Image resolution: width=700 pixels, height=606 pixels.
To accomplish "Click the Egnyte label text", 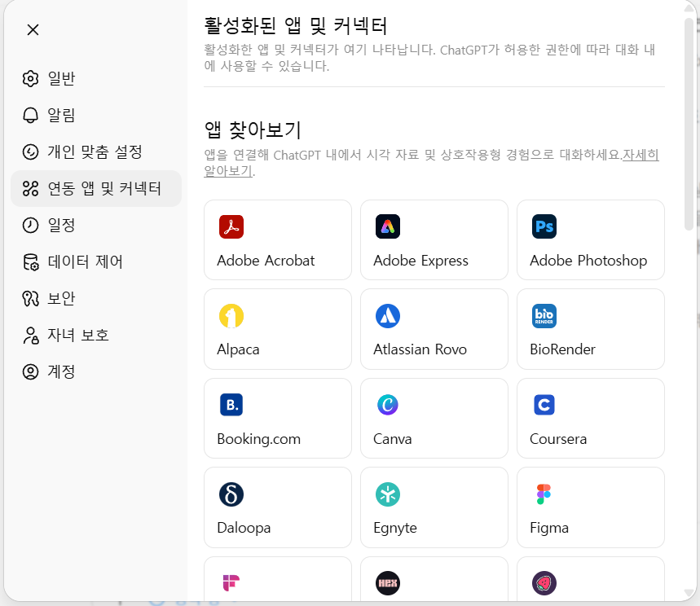I will pyautogui.click(x=395, y=529).
